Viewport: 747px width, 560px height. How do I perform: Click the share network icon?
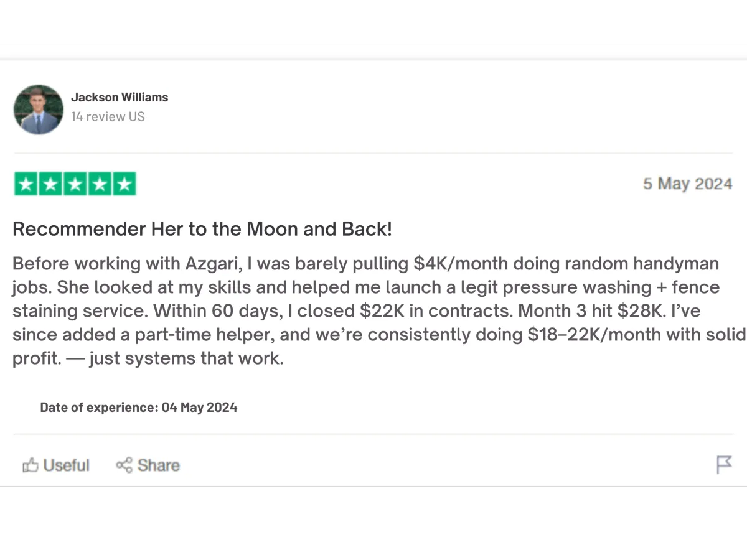[124, 465]
